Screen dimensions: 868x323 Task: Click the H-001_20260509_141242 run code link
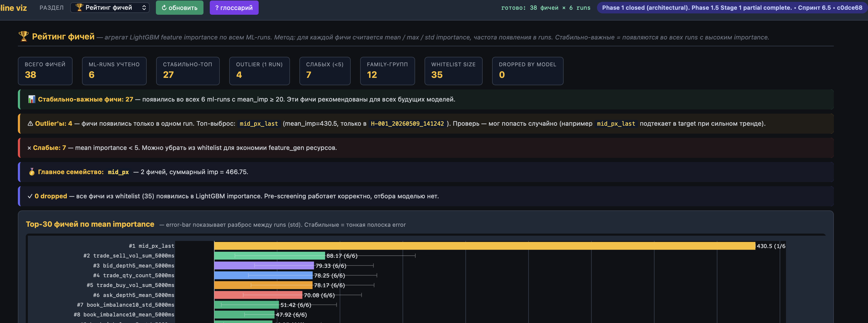407,124
